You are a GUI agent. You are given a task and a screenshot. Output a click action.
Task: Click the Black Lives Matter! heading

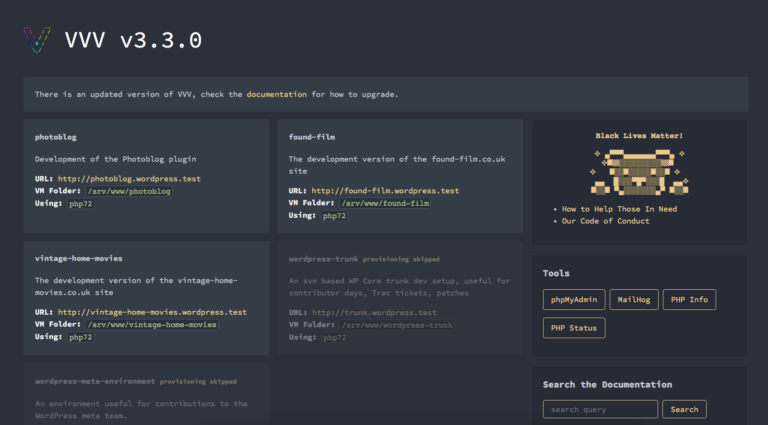pyautogui.click(x=639, y=136)
